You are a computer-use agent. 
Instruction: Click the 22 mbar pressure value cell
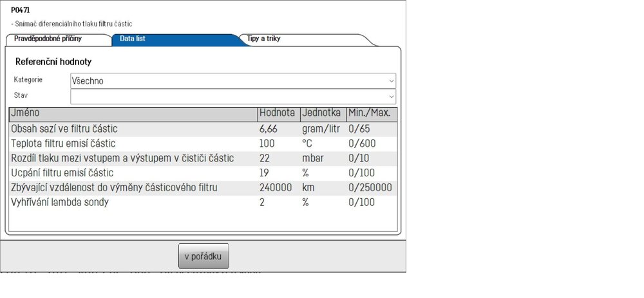279,158
